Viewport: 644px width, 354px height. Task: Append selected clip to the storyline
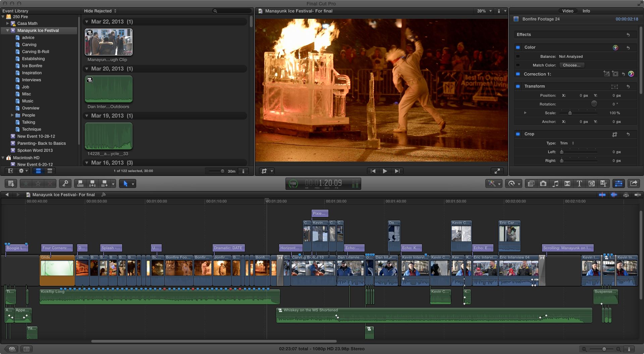pyautogui.click(x=105, y=183)
